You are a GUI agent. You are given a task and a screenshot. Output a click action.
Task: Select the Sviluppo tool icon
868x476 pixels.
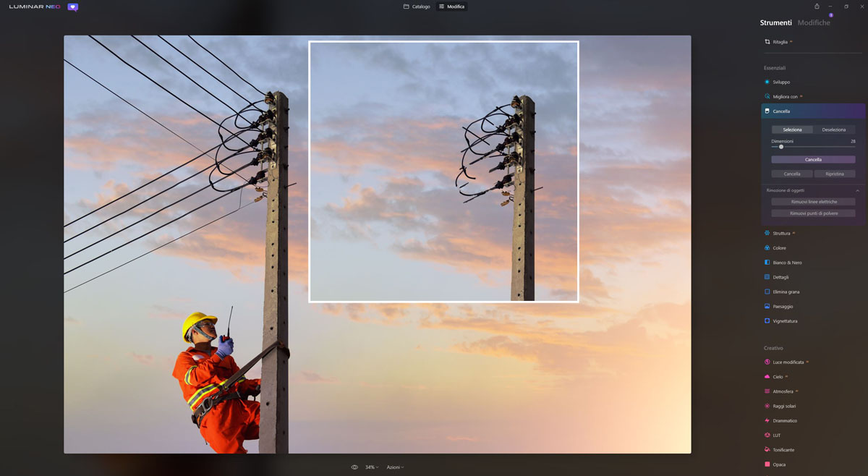click(x=767, y=82)
